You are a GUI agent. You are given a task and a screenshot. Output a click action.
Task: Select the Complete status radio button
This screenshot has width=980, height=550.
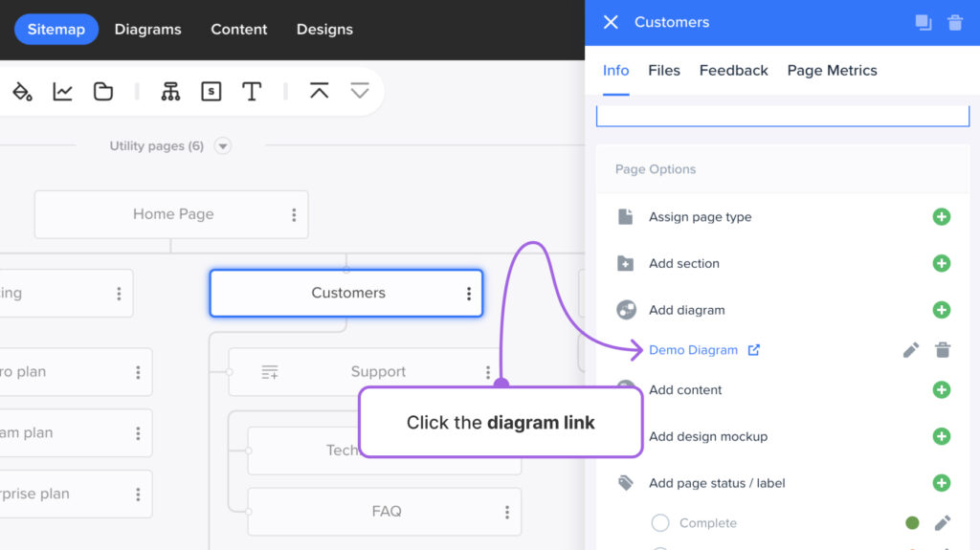pos(660,522)
